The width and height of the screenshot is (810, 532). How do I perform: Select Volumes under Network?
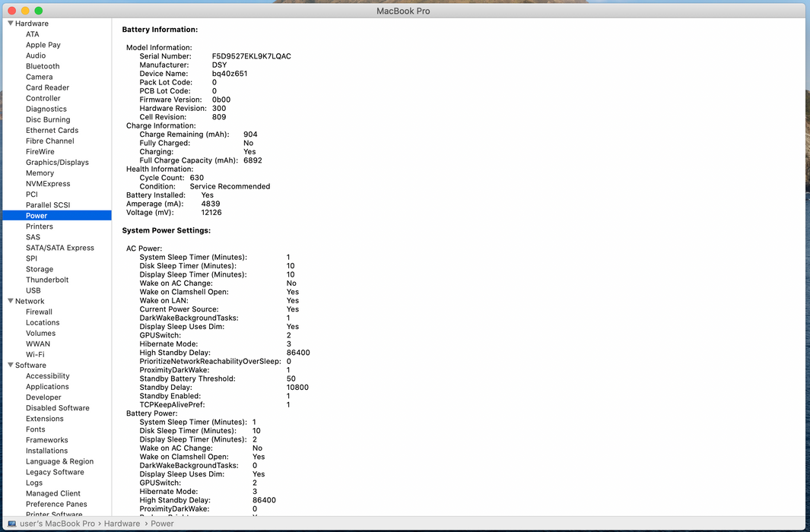tap(41, 333)
